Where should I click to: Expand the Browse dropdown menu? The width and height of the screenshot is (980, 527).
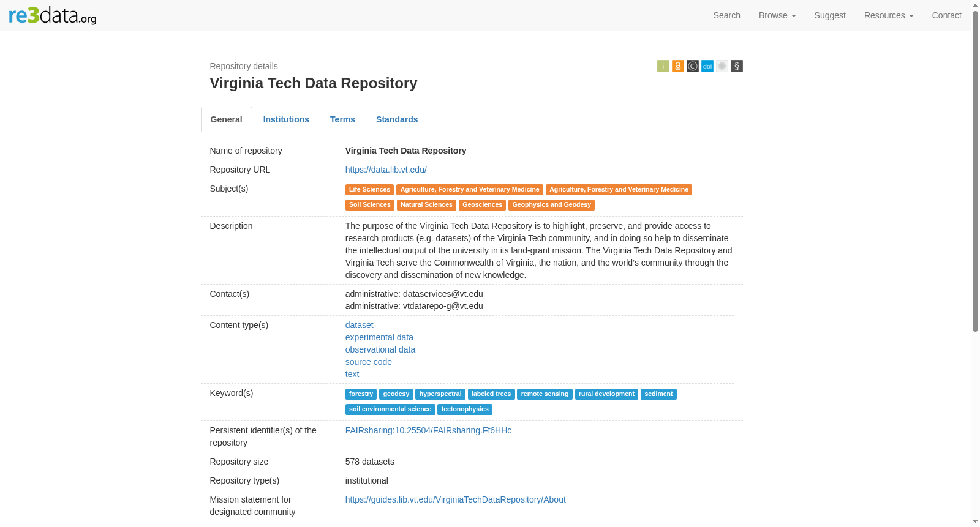777,15
